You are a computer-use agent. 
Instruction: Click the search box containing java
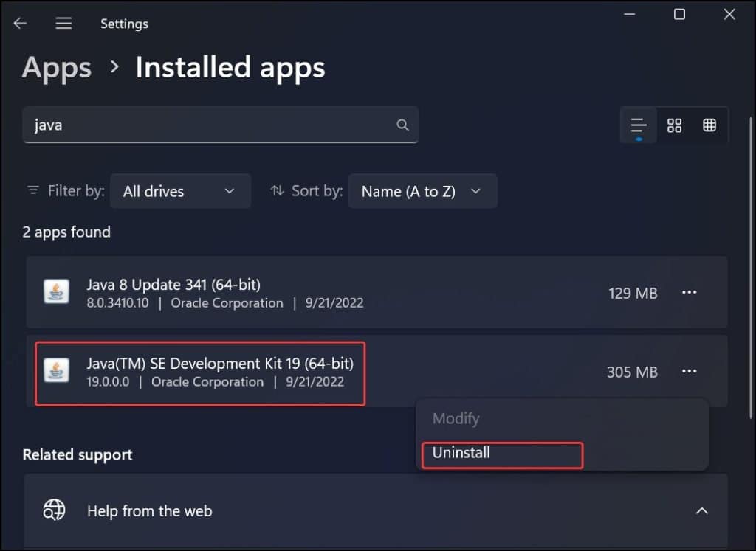pyautogui.click(x=220, y=125)
